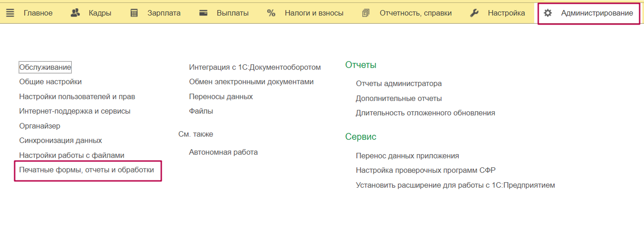
Task: Click the percent icon for Налоги и взносы
Action: (x=271, y=13)
